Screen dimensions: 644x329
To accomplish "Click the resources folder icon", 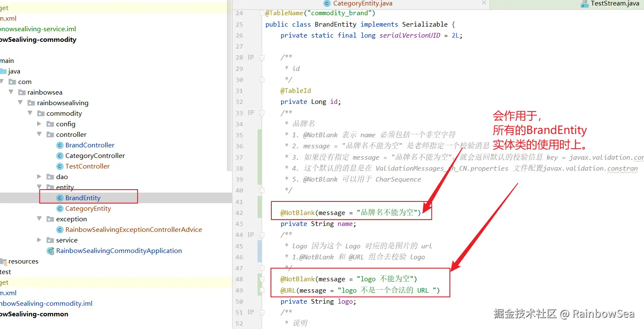I will tap(3, 261).
